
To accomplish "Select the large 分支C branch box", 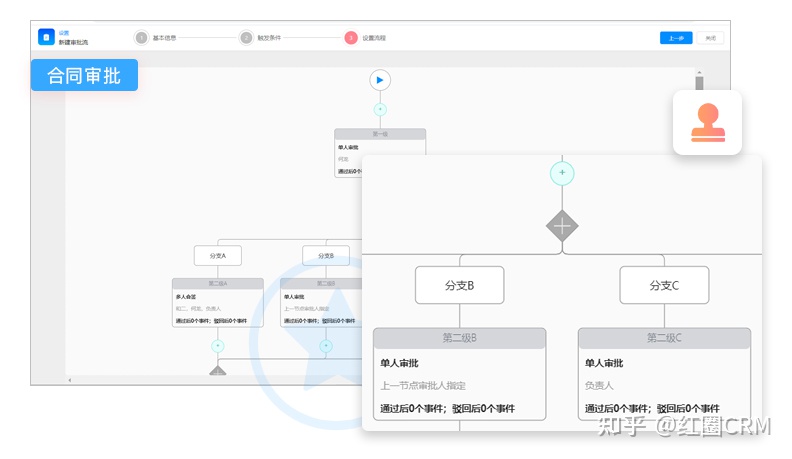I will [664, 285].
